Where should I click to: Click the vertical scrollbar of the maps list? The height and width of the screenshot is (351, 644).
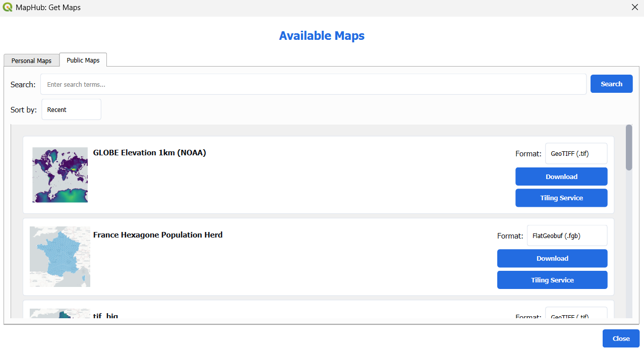coord(628,147)
